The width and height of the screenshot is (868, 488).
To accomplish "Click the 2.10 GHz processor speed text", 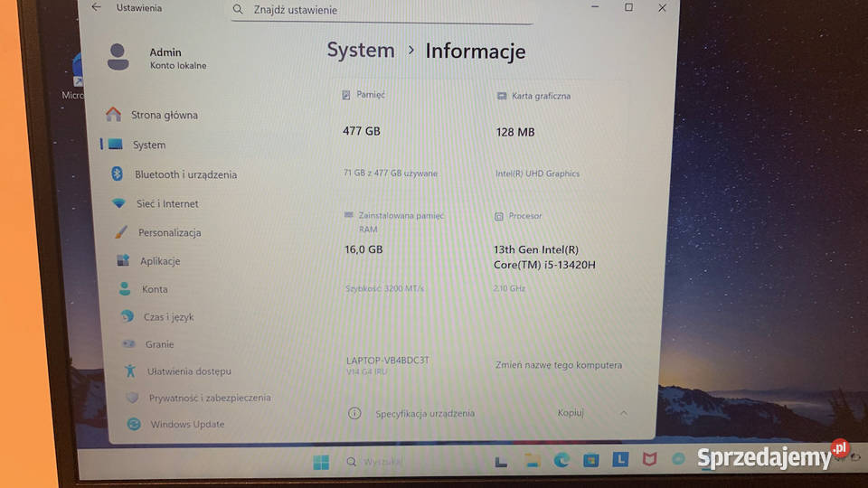I will 509,288.
